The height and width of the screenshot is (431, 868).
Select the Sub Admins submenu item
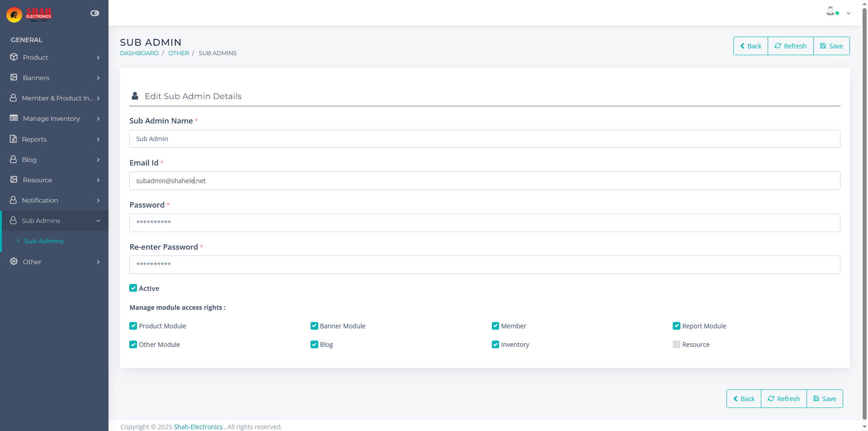(44, 241)
